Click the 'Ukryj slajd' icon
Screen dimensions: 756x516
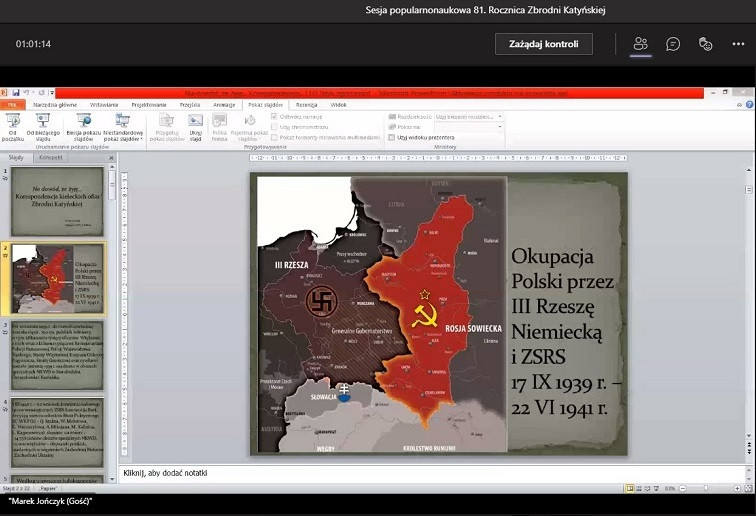[196, 122]
